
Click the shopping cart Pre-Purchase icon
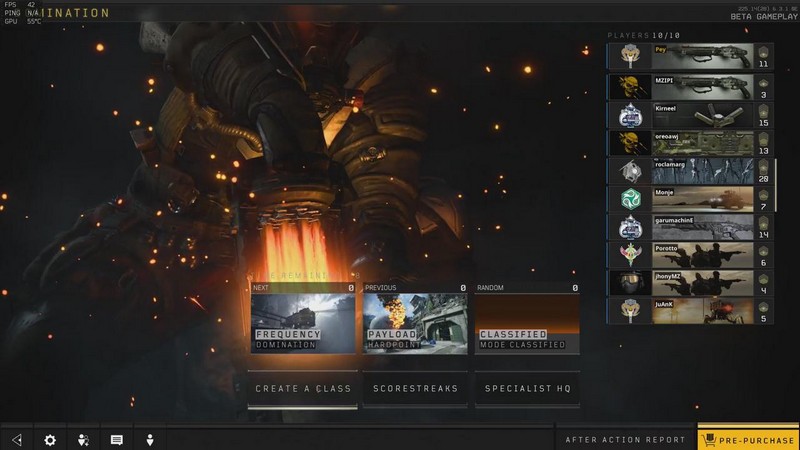coord(709,439)
